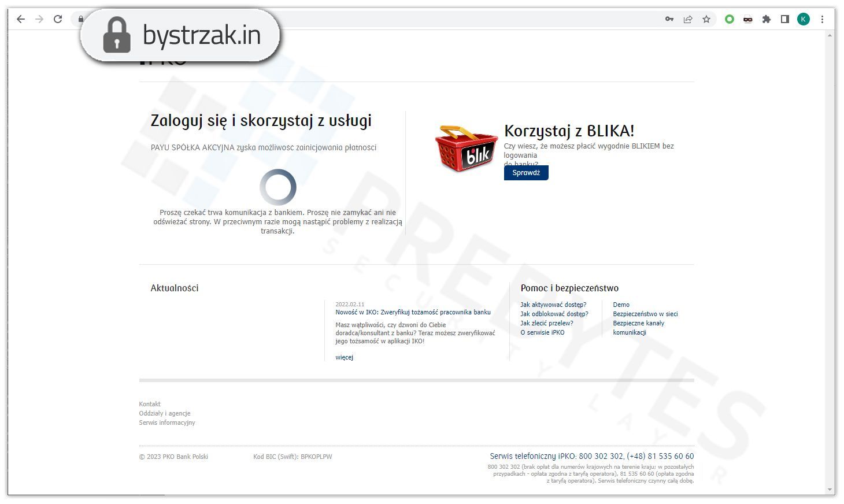The image size is (844, 504).
Task: Open Chrome's password manager key icon
Action: 669,18
